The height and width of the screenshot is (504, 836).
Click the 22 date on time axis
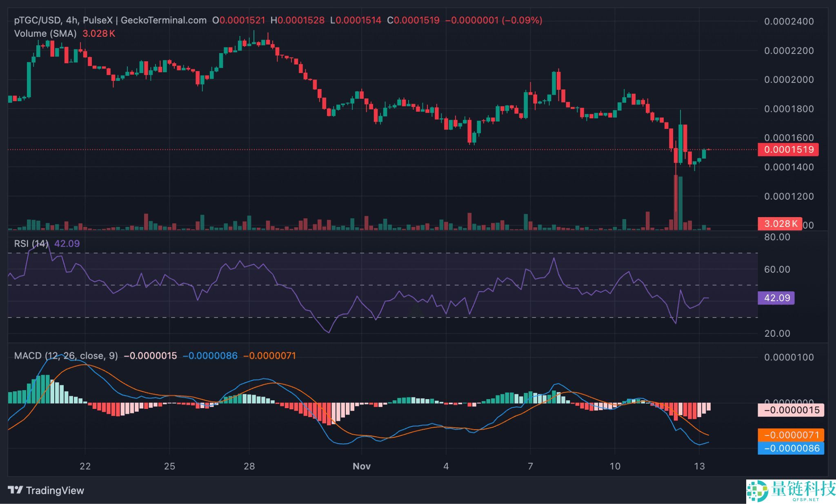85,466
